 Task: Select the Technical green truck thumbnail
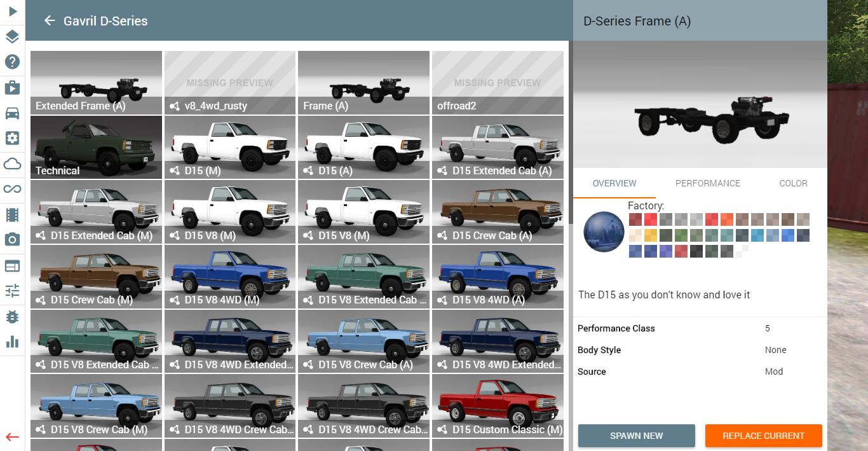pyautogui.click(x=96, y=147)
